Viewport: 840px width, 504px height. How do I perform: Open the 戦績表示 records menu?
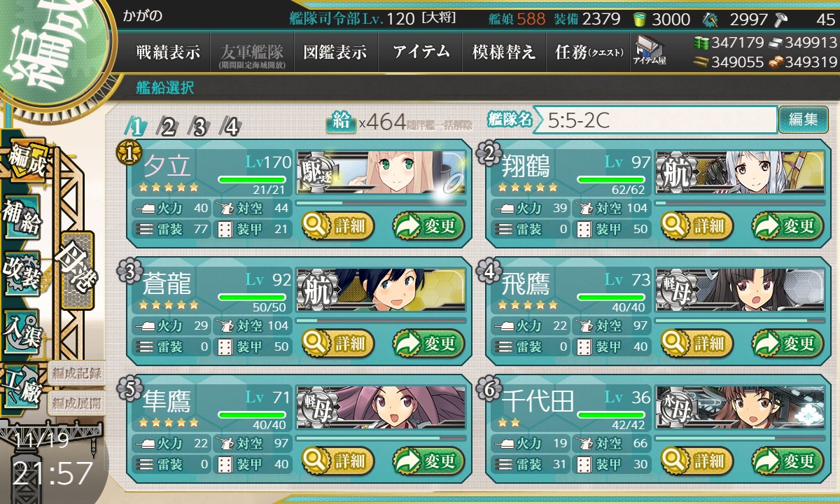(168, 52)
